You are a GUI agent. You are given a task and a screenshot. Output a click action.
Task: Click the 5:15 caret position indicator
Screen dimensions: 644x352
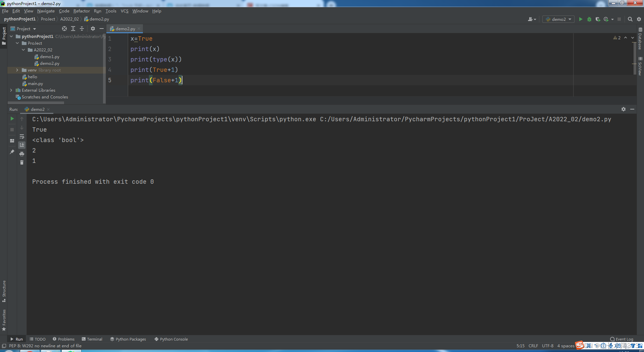(x=521, y=346)
